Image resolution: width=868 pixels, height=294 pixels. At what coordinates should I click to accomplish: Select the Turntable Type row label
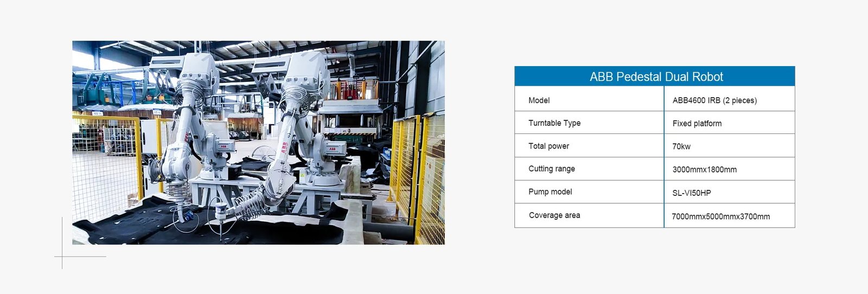tap(554, 123)
